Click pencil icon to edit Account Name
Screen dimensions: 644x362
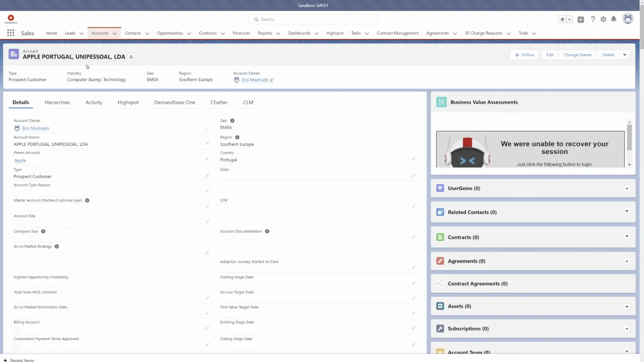pyautogui.click(x=207, y=143)
